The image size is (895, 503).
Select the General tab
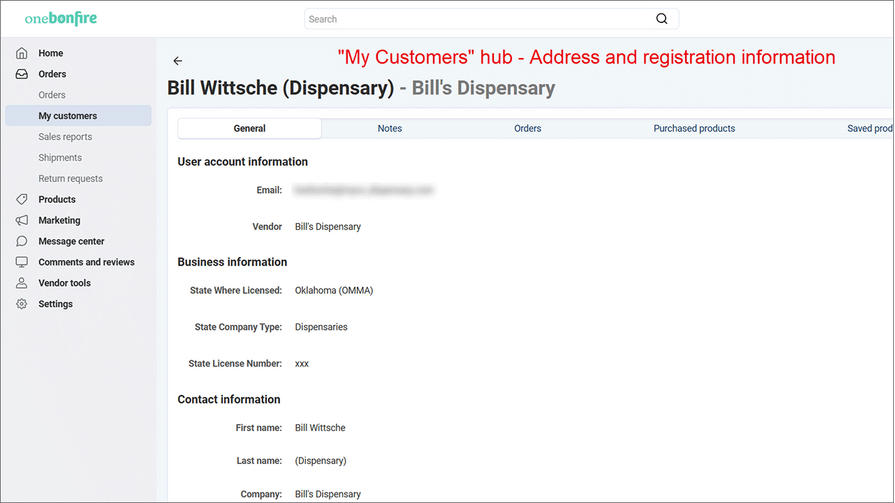(249, 128)
